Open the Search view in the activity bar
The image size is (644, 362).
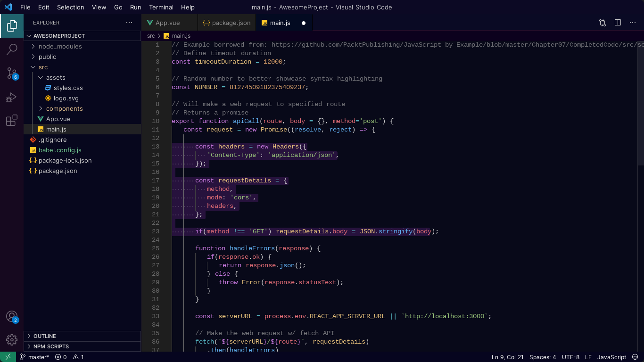click(12, 49)
